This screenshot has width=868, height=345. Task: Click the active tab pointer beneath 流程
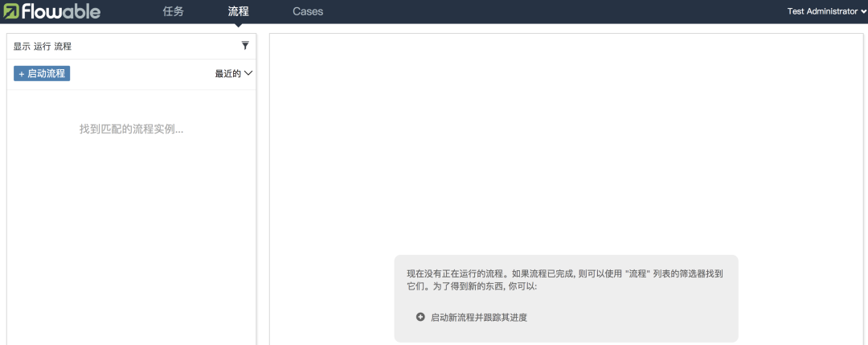click(238, 24)
